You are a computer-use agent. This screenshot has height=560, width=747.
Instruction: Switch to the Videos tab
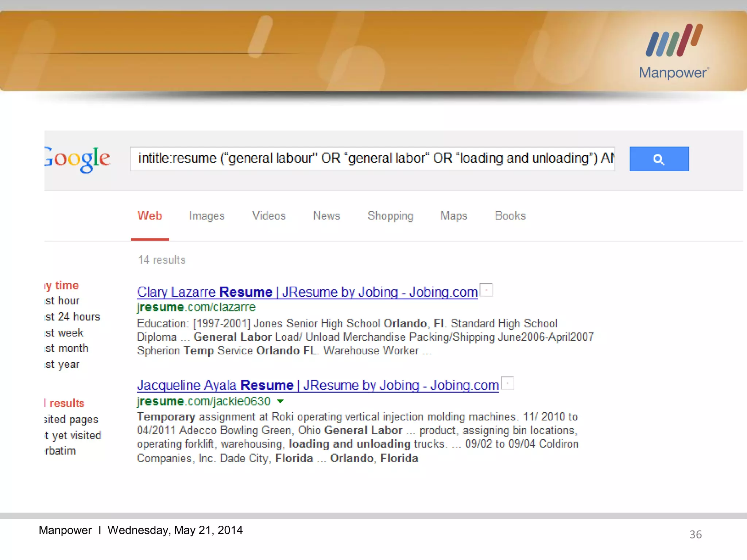click(269, 216)
